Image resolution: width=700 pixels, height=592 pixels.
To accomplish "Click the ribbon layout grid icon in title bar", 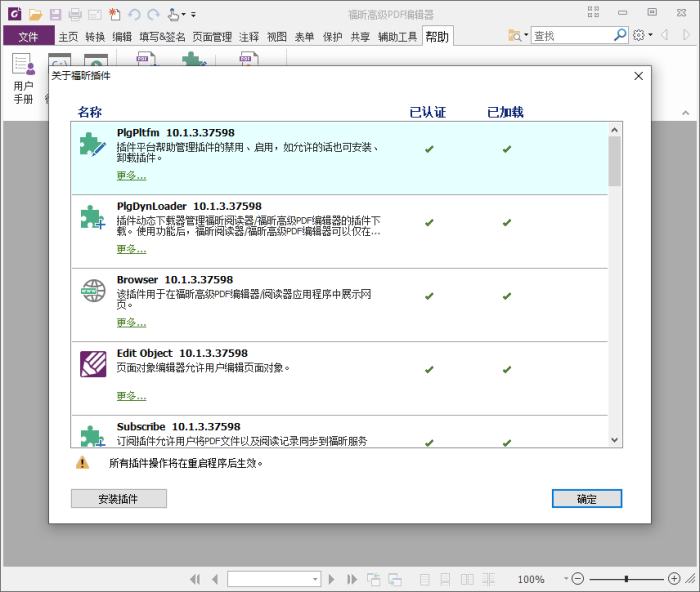I will pyautogui.click(x=593, y=12).
